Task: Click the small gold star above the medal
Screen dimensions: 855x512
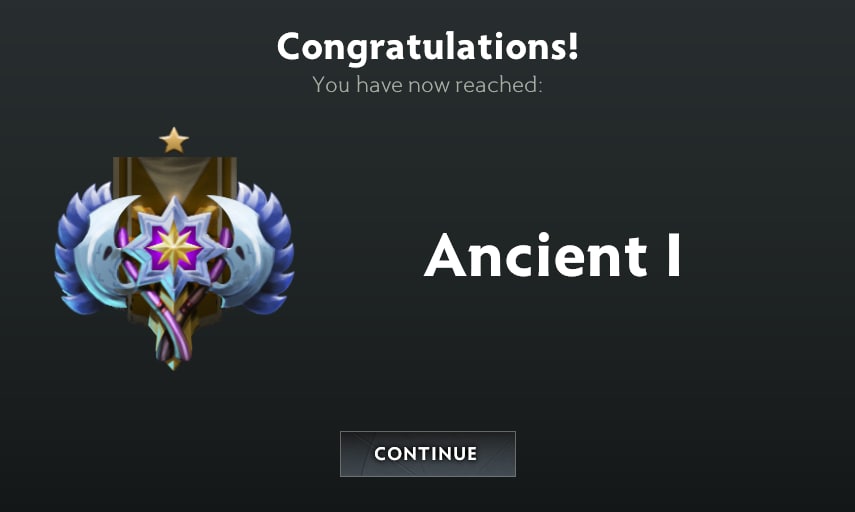Action: [x=174, y=140]
